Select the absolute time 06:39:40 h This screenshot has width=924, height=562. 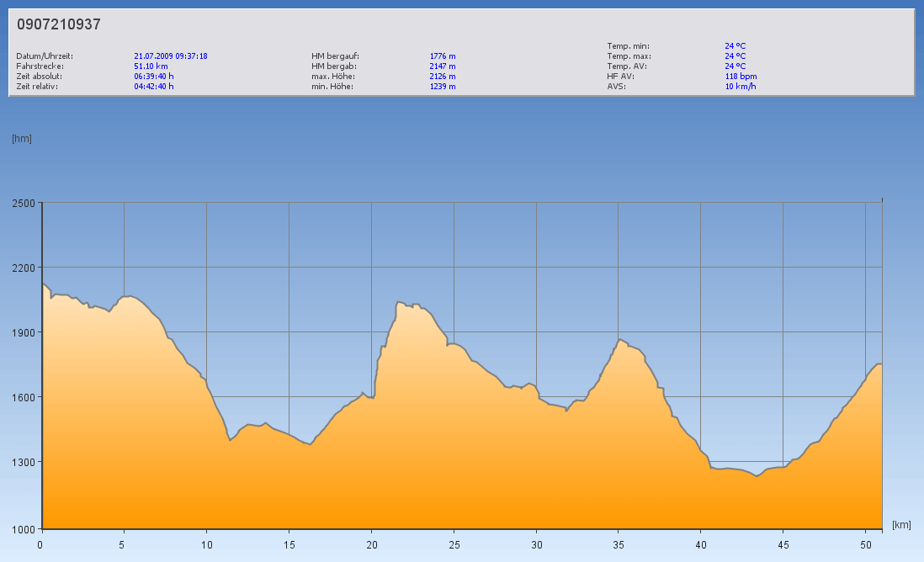point(154,77)
